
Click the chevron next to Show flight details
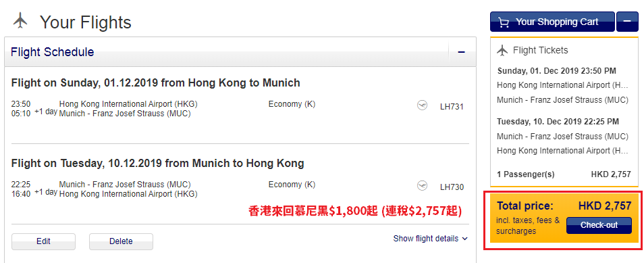coord(464,239)
